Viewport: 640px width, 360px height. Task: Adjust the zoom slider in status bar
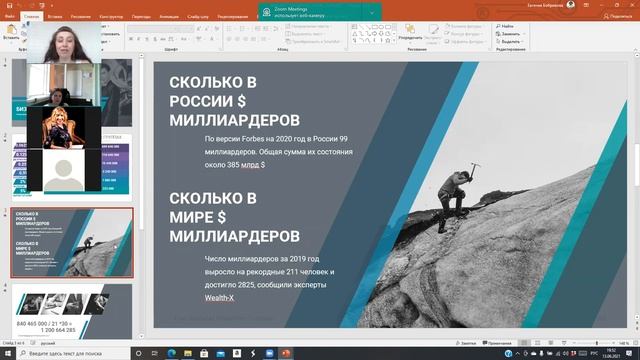coord(596,343)
